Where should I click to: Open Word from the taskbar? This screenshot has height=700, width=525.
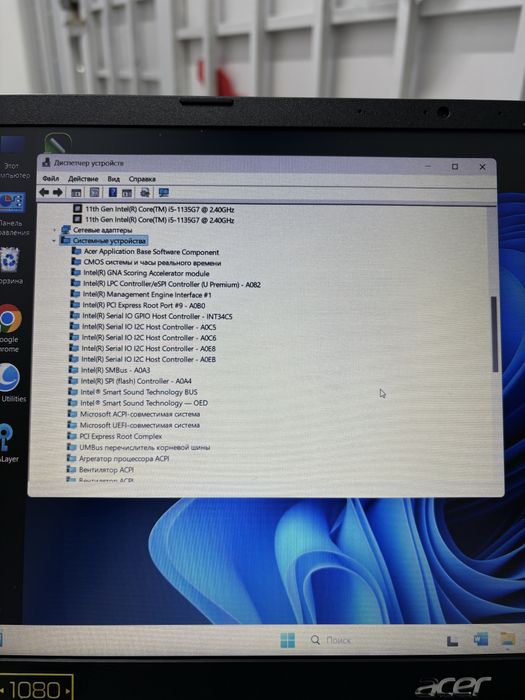(x=480, y=640)
